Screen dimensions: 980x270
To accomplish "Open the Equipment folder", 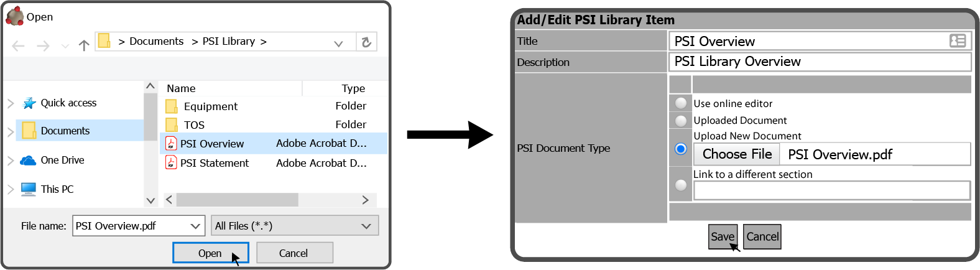I will pos(210,106).
